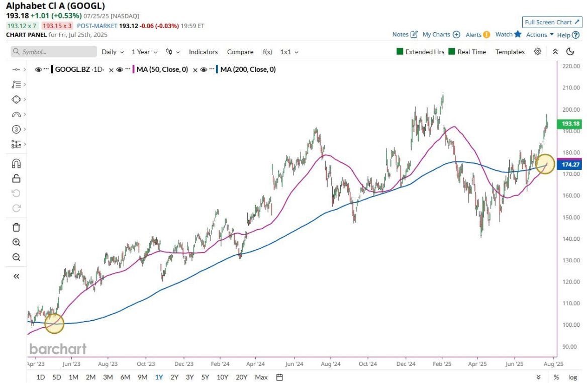This screenshot has width=588, height=383.
Task: Open the Templates menu
Action: (510, 52)
